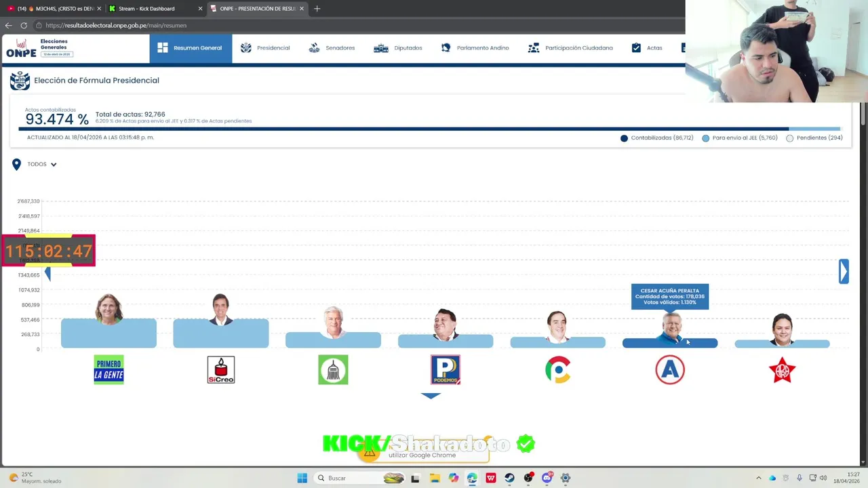Switch to the Senadores tab
The width and height of the screenshot is (868, 488).
point(332,48)
